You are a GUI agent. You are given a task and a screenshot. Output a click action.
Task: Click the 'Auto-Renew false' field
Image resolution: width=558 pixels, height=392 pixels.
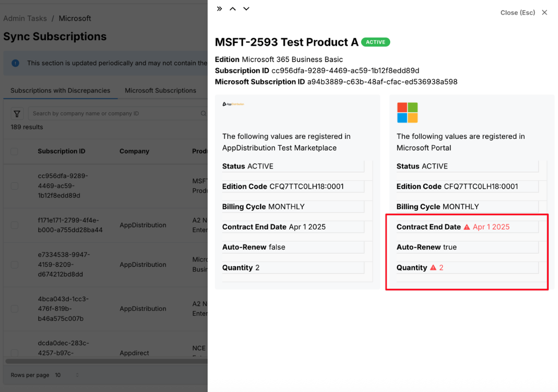point(254,247)
